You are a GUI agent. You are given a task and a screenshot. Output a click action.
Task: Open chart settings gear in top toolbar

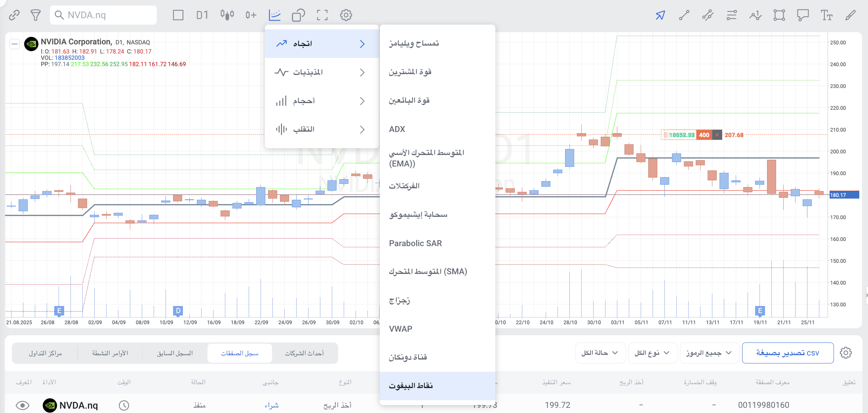[346, 15]
